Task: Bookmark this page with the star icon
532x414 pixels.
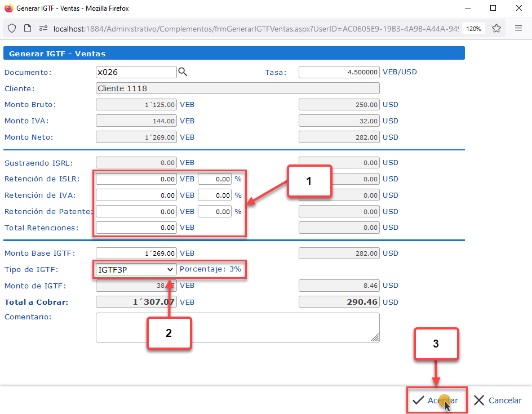Action: [x=496, y=29]
